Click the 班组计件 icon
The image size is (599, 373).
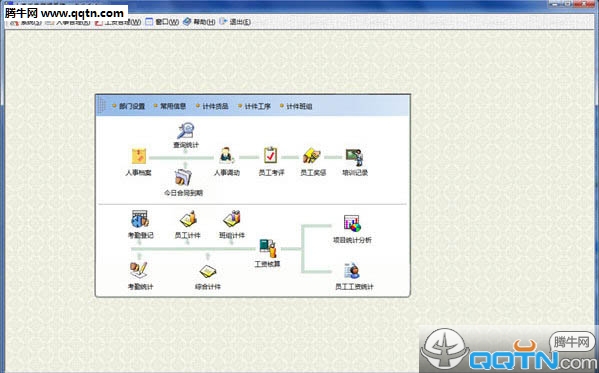[232, 219]
